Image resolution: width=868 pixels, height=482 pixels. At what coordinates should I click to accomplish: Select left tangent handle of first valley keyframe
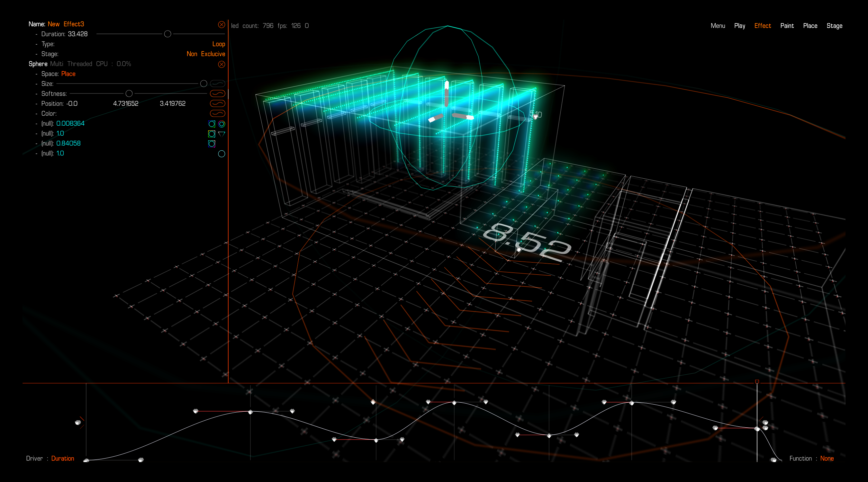coord(334,439)
